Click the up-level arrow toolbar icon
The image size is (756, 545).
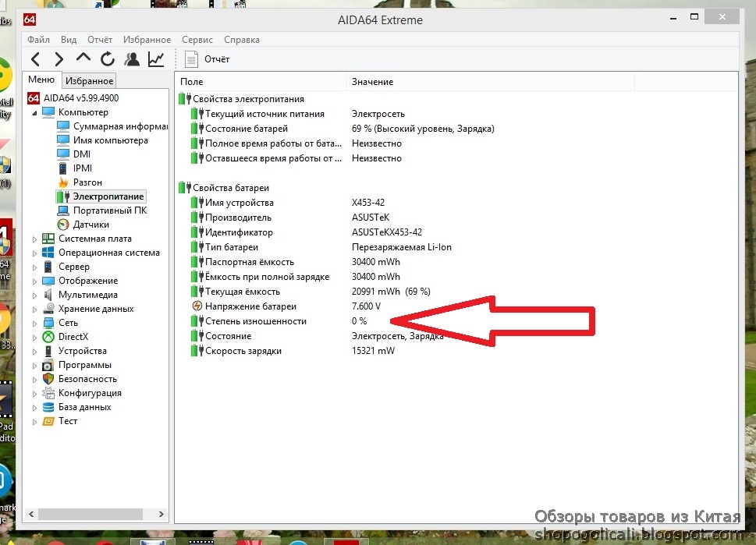(x=83, y=58)
